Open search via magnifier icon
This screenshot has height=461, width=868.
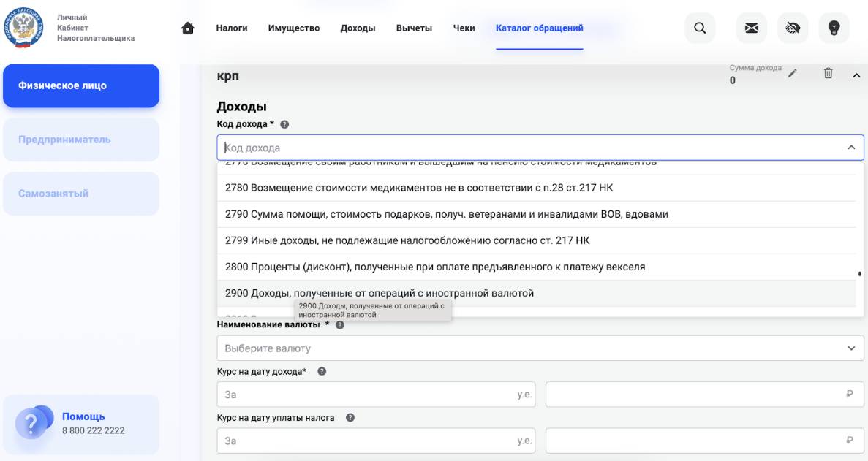click(700, 28)
